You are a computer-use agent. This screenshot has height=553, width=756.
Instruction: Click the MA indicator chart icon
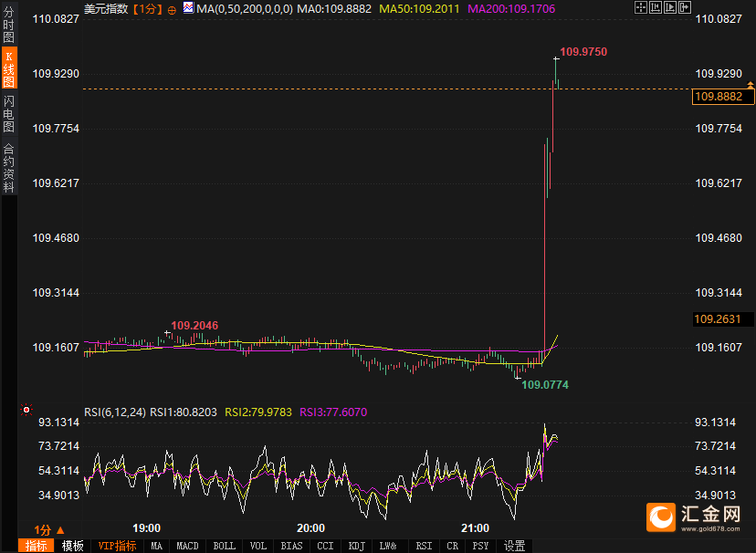[188, 8]
